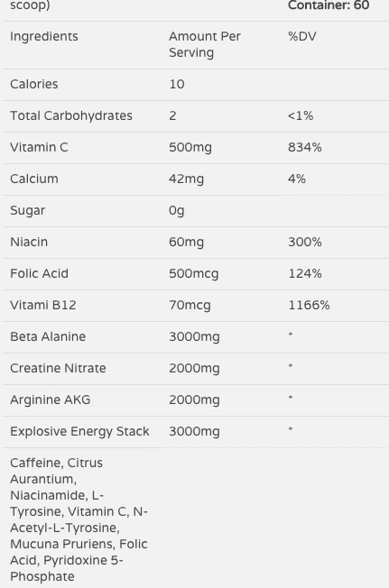Select the 1166% daily value
The height and width of the screenshot is (588, 389).
(x=309, y=305)
